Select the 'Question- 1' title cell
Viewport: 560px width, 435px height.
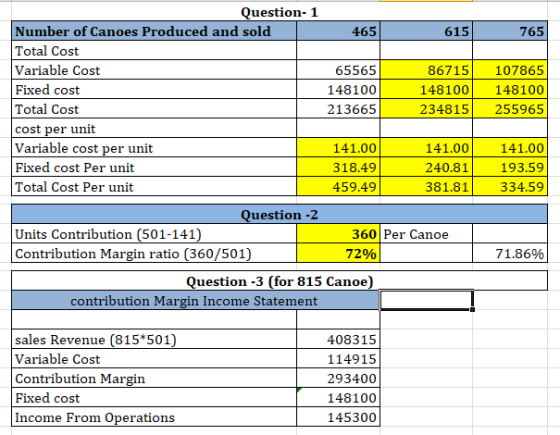[x=279, y=12]
